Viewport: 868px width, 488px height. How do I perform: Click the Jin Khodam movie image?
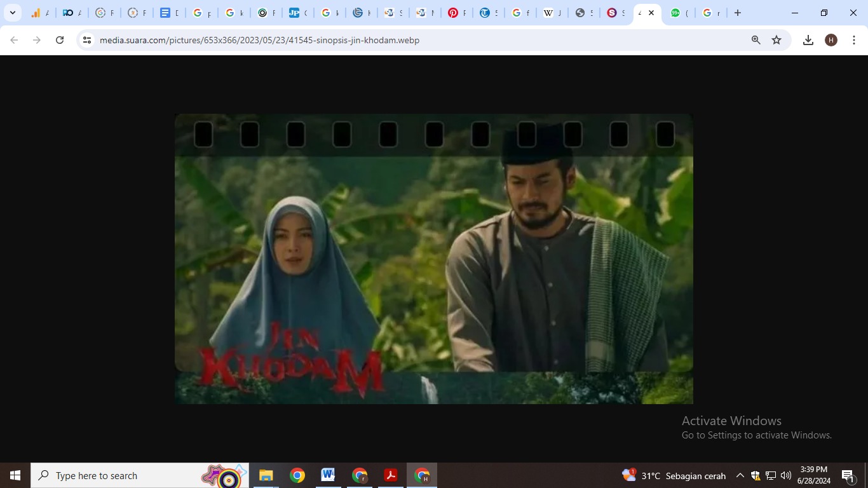click(434, 259)
